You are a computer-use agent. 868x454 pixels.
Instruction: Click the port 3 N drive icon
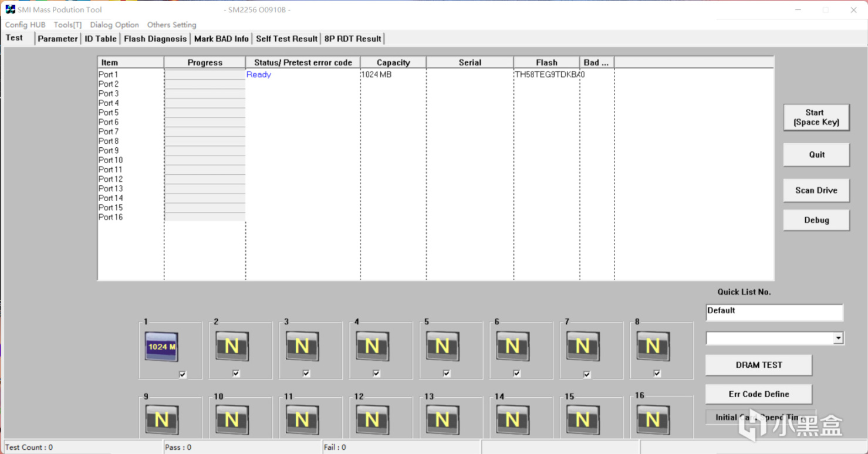coord(302,347)
